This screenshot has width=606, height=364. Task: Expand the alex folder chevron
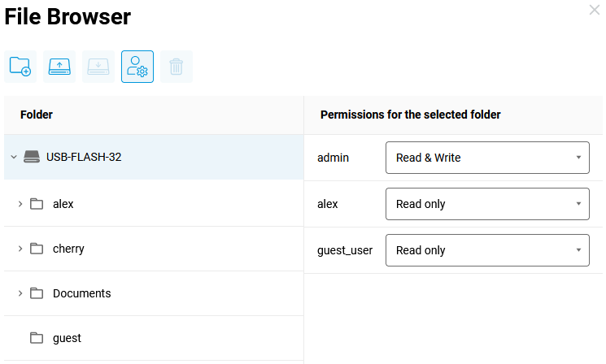pyautogui.click(x=20, y=204)
